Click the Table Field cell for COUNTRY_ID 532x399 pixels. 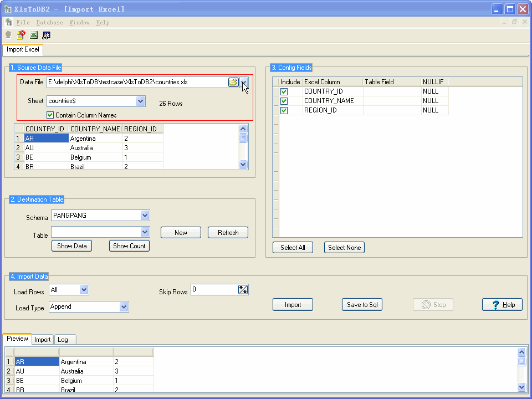point(392,91)
